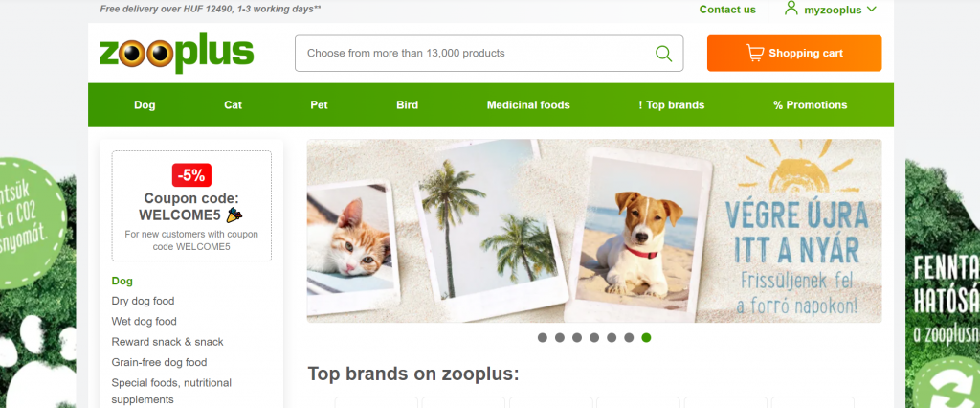This screenshot has height=408, width=980.
Task: Open the Dry dog food link
Action: coord(144,301)
